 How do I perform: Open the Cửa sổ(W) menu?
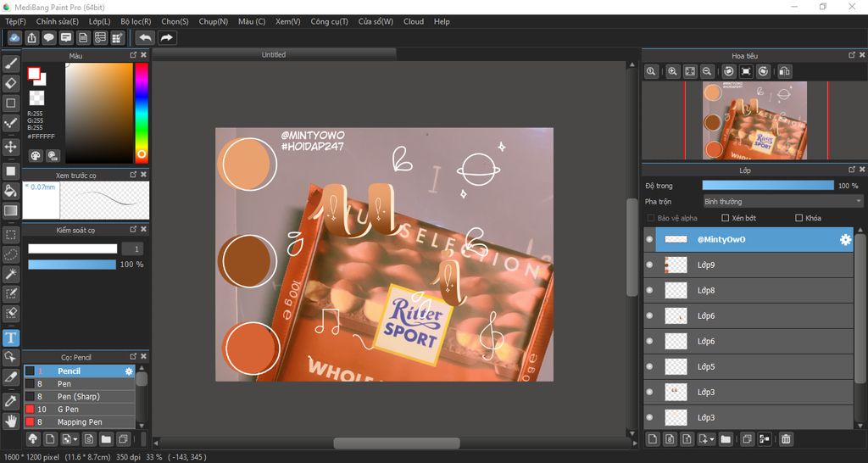coord(376,21)
